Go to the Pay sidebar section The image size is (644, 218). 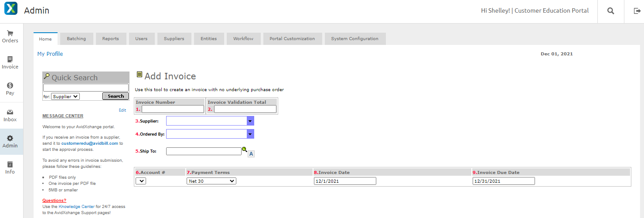click(x=10, y=89)
